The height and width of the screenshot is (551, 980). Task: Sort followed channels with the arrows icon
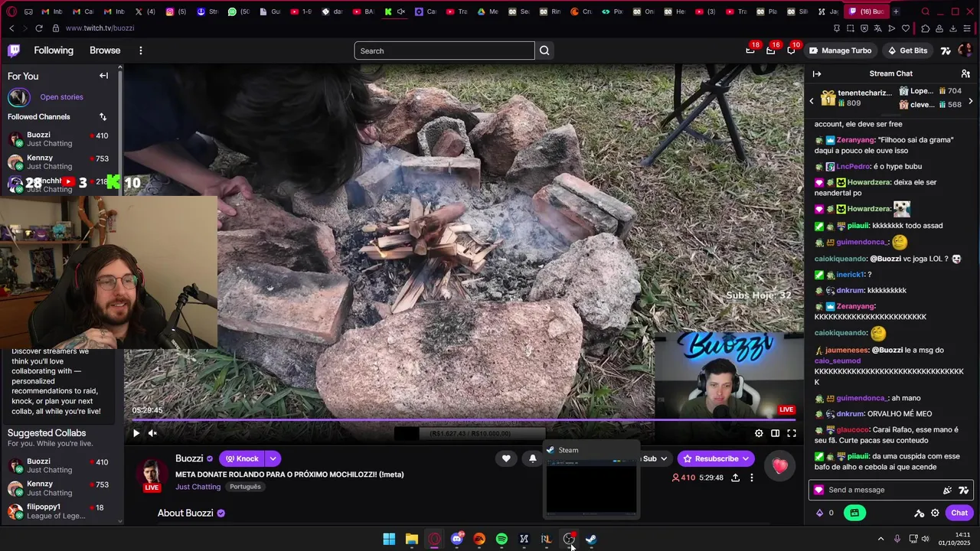[103, 116]
